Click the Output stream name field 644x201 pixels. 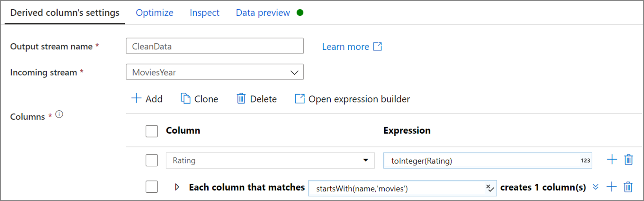point(215,46)
